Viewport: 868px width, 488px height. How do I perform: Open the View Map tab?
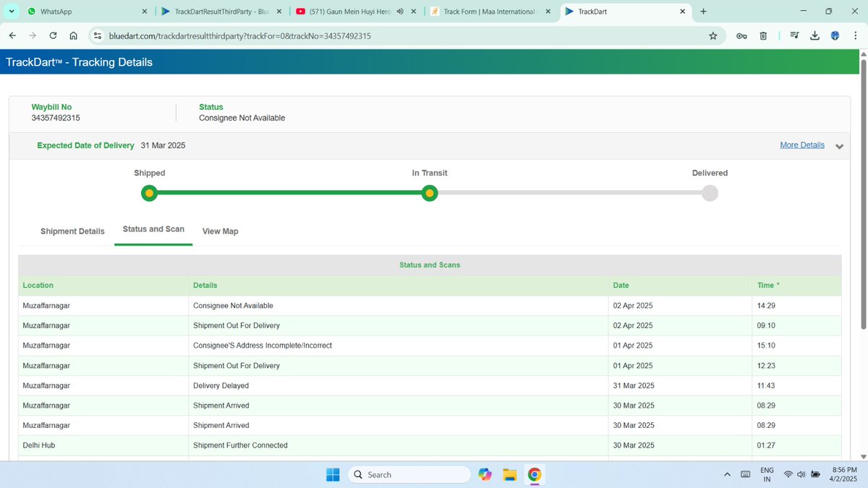pyautogui.click(x=220, y=231)
